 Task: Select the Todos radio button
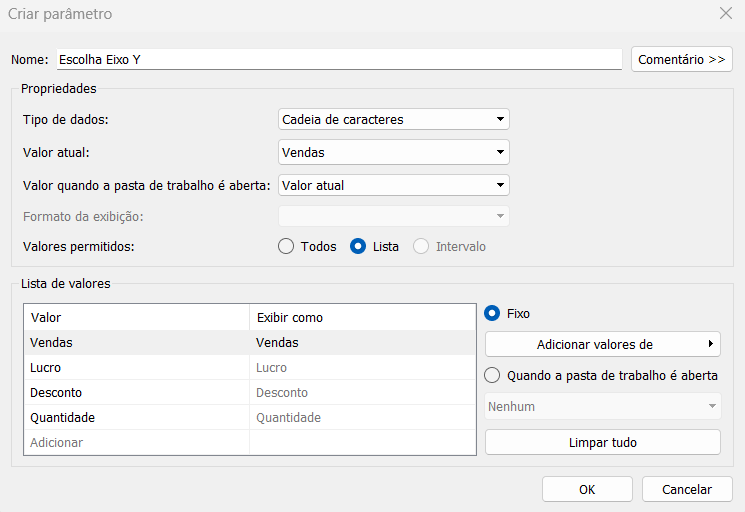[286, 247]
